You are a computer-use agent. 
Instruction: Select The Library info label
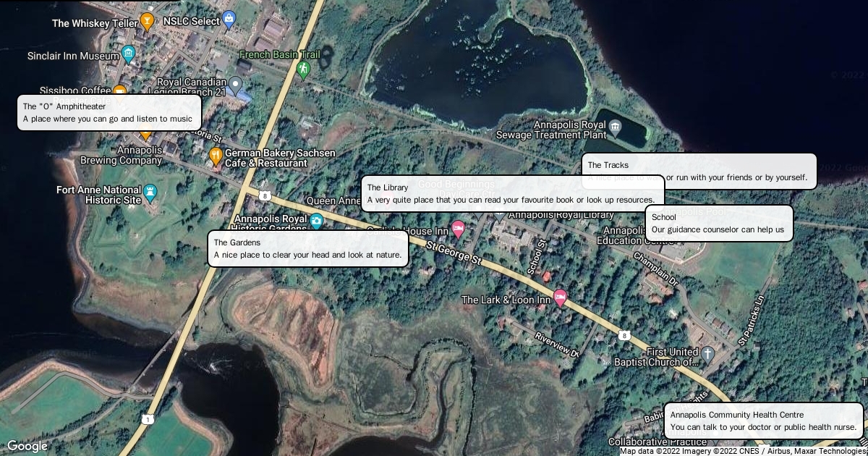[512, 194]
